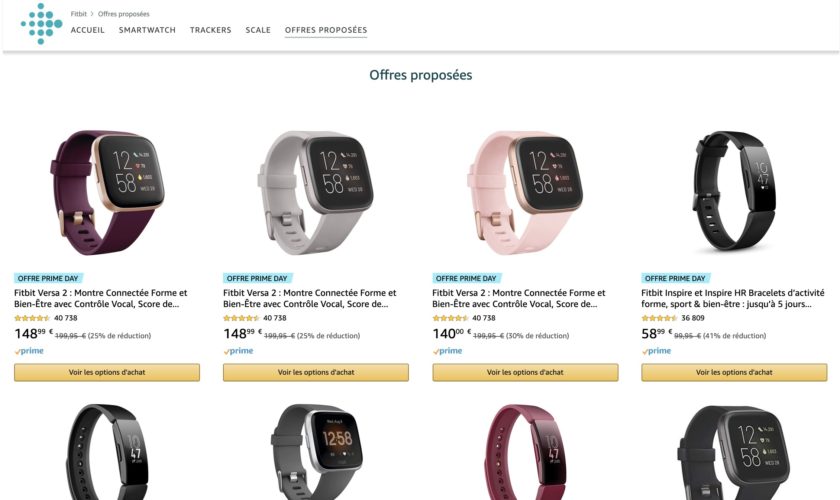Viewport: 840px width, 500px height.
Task: Open the purple Fitbit Versa 2 image
Action: pos(107,192)
